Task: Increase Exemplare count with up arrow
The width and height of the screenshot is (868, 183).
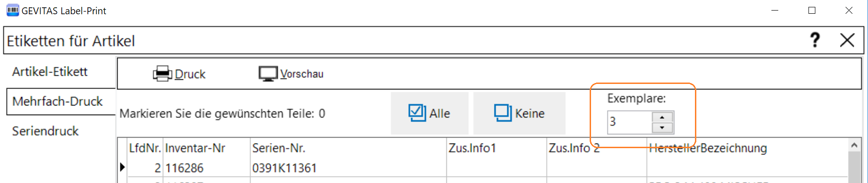Action: [662, 117]
